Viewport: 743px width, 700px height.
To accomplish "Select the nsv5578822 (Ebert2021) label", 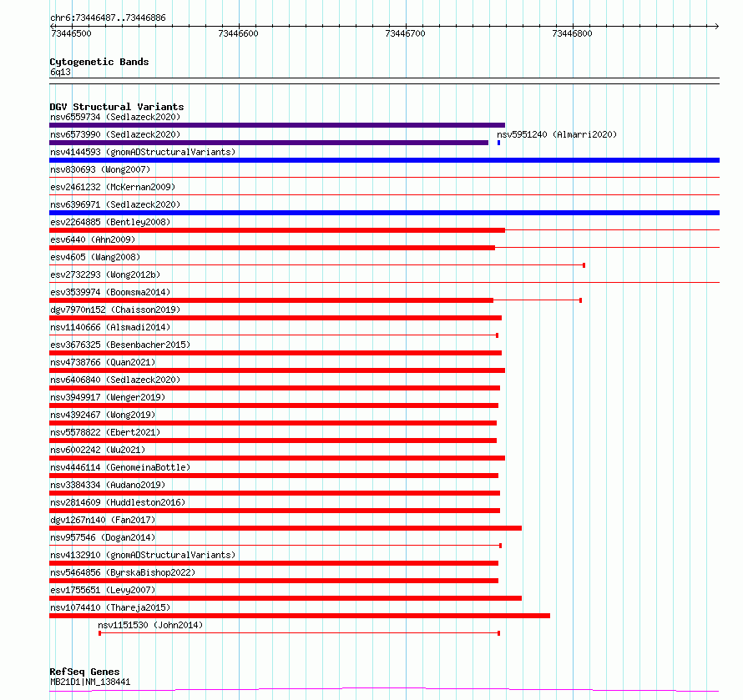I will pyautogui.click(x=105, y=432).
